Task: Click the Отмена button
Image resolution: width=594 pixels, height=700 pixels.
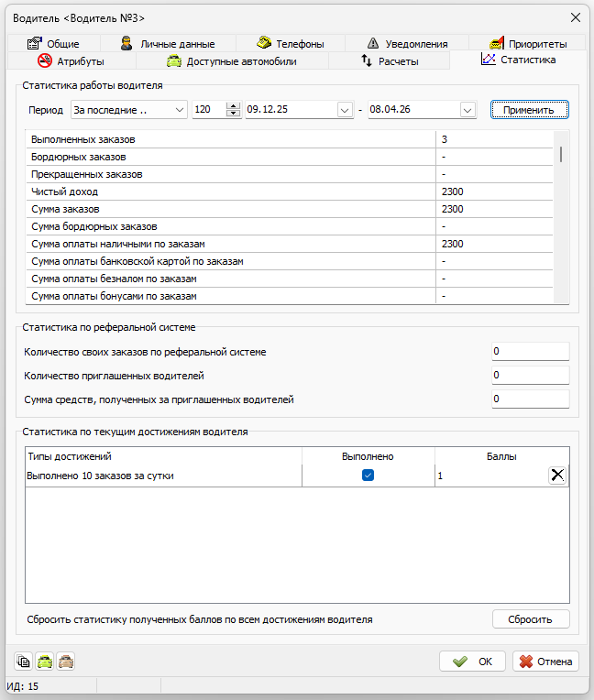Action: tap(545, 662)
